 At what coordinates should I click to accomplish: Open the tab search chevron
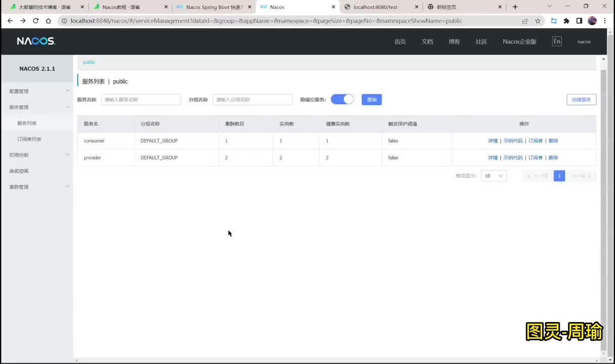pyautogui.click(x=550, y=6)
